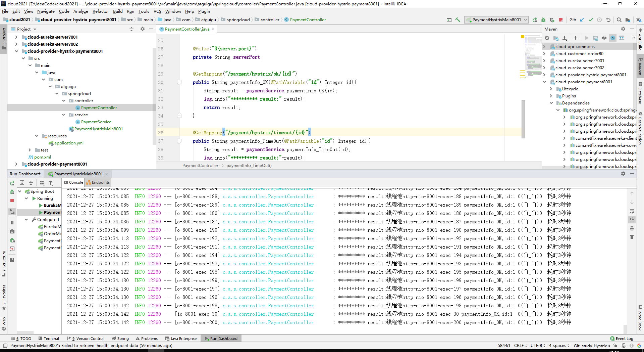
Task: Open the Event Log
Action: pyautogui.click(x=622, y=339)
